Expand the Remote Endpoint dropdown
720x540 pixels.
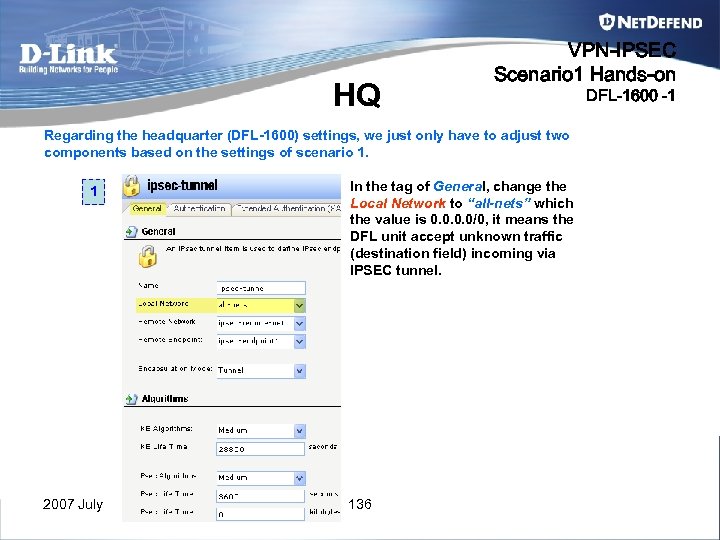(299, 341)
